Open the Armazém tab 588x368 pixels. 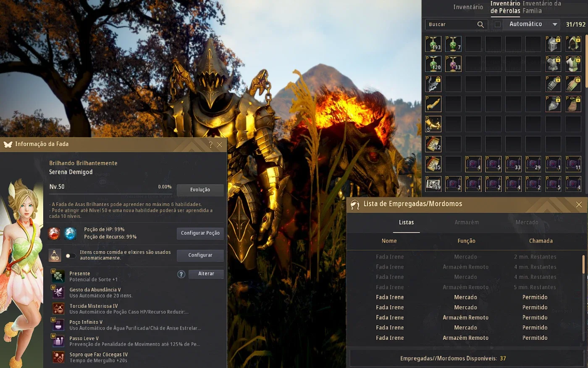coord(467,222)
